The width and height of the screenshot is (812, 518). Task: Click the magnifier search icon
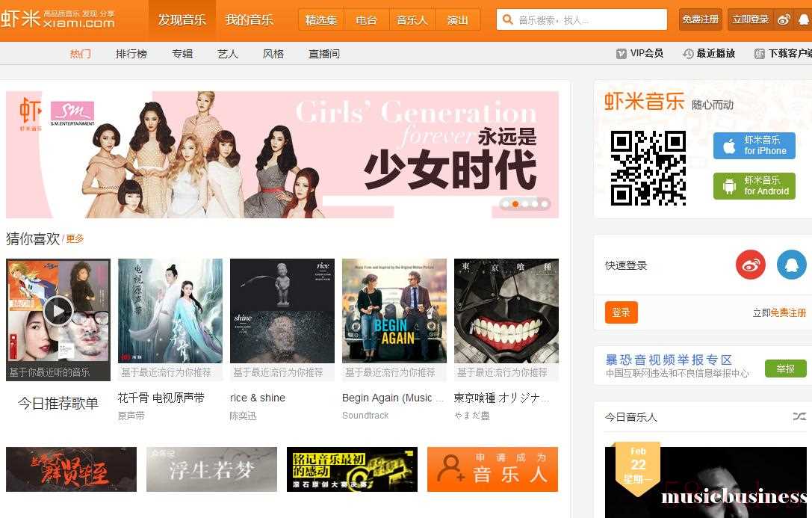[x=507, y=19]
